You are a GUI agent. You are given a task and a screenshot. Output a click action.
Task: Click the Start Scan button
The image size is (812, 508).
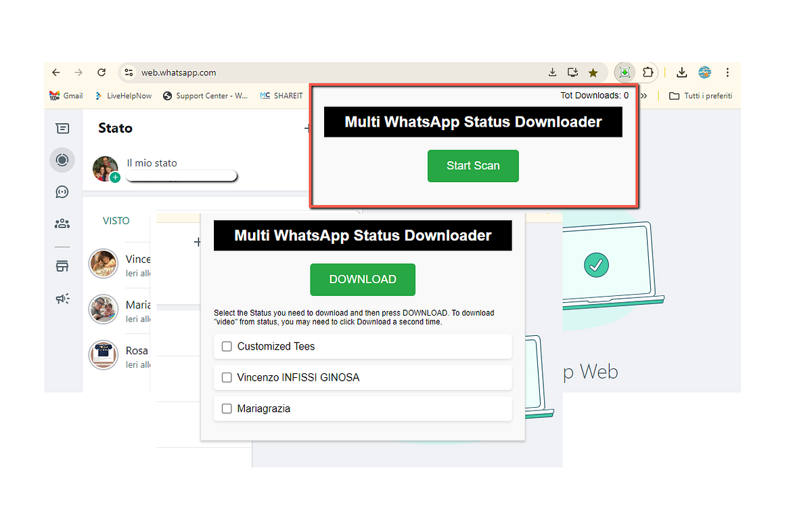(x=473, y=166)
